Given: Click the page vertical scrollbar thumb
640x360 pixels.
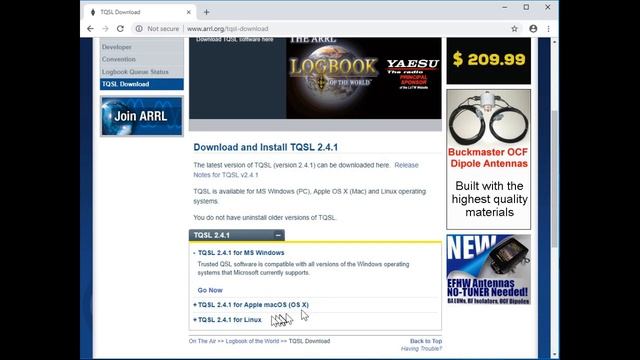Looking at the screenshot, I should (x=554, y=179).
